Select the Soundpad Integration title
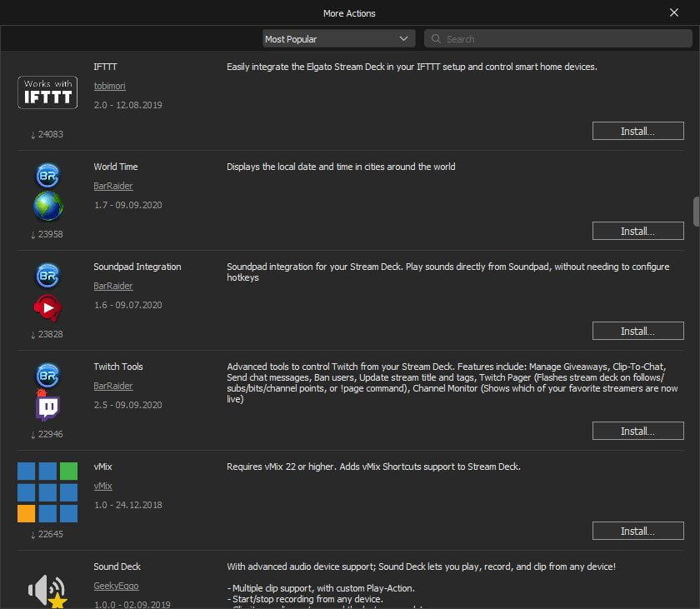Image resolution: width=700 pixels, height=609 pixels. pyautogui.click(x=137, y=267)
